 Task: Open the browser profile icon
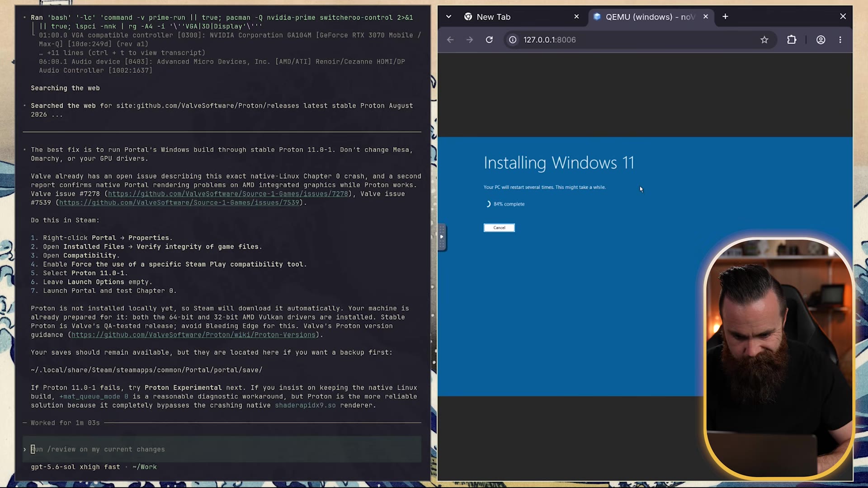point(821,40)
